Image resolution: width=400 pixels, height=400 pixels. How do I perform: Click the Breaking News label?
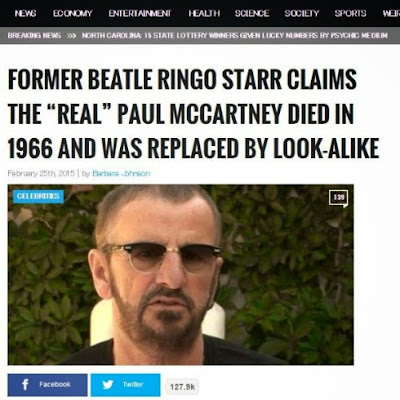pos(34,35)
